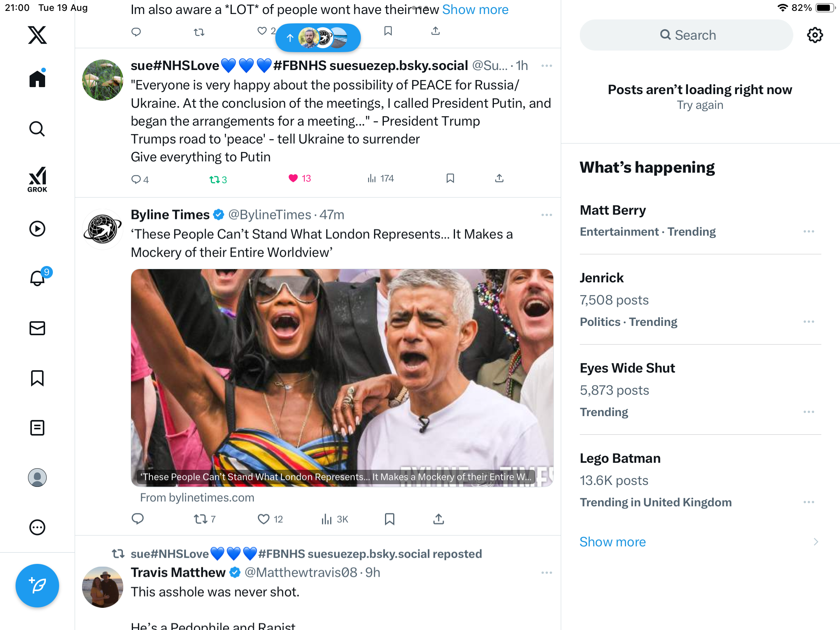
Task: Open the Explore search sidebar item
Action: (x=37, y=129)
